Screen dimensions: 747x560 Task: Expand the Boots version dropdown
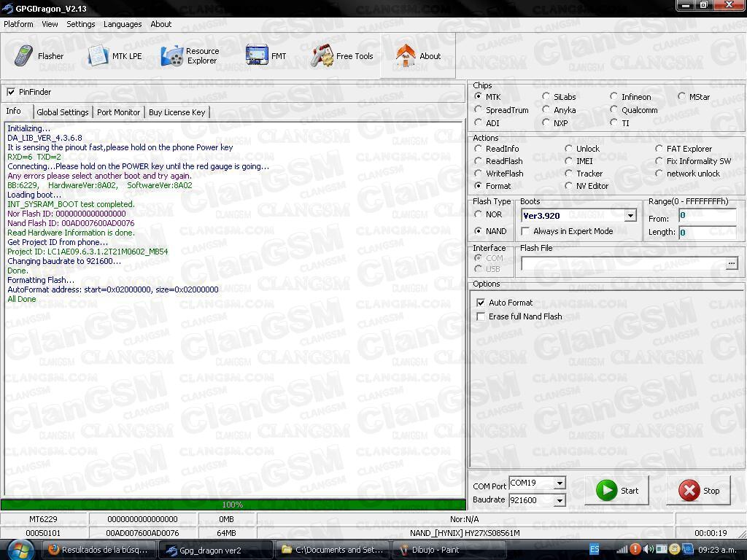pyautogui.click(x=630, y=216)
